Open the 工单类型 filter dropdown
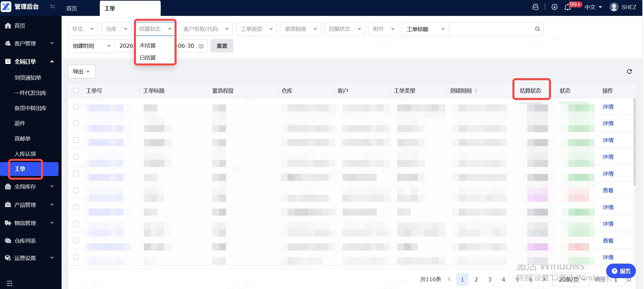Screen dimensions: 644x289 tap(256, 29)
